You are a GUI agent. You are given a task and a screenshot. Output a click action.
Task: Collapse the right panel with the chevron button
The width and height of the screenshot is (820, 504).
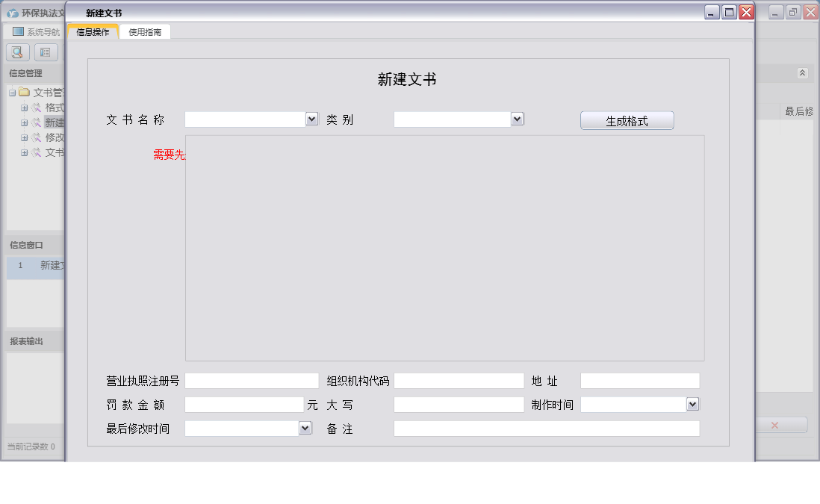[x=802, y=73]
